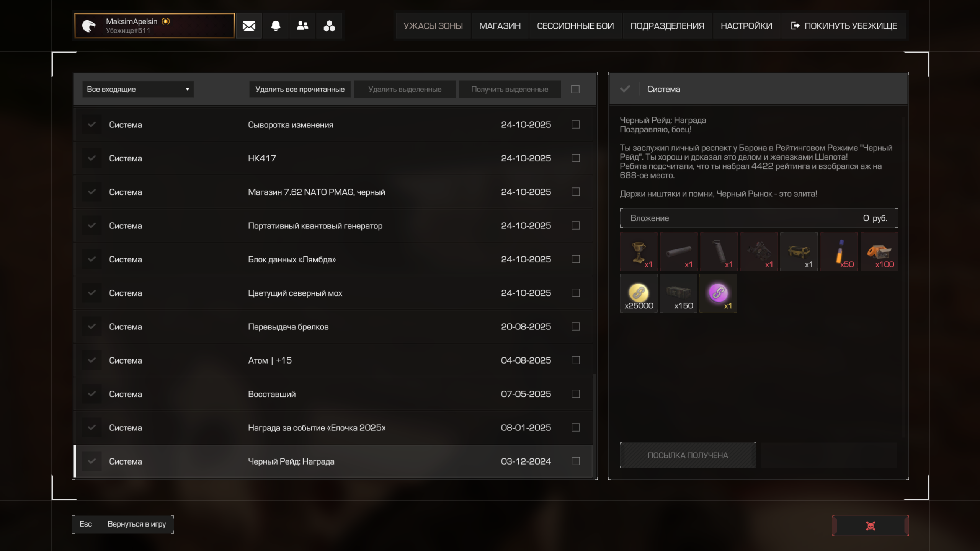Click Удалить все прочитанные button
This screenshot has width=980, height=551.
click(x=300, y=89)
